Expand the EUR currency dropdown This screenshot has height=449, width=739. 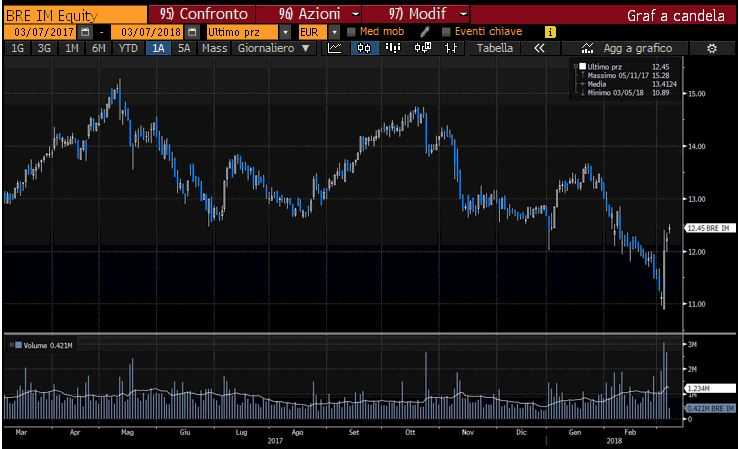(x=334, y=32)
